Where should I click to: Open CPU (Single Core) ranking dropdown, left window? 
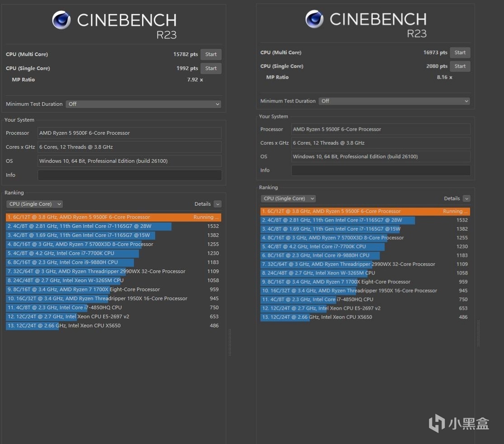click(x=34, y=204)
